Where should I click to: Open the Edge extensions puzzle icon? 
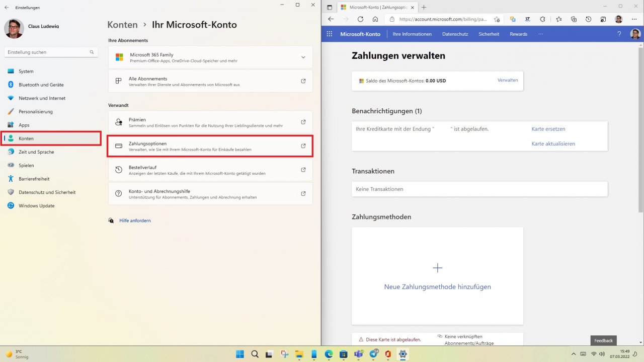click(542, 19)
